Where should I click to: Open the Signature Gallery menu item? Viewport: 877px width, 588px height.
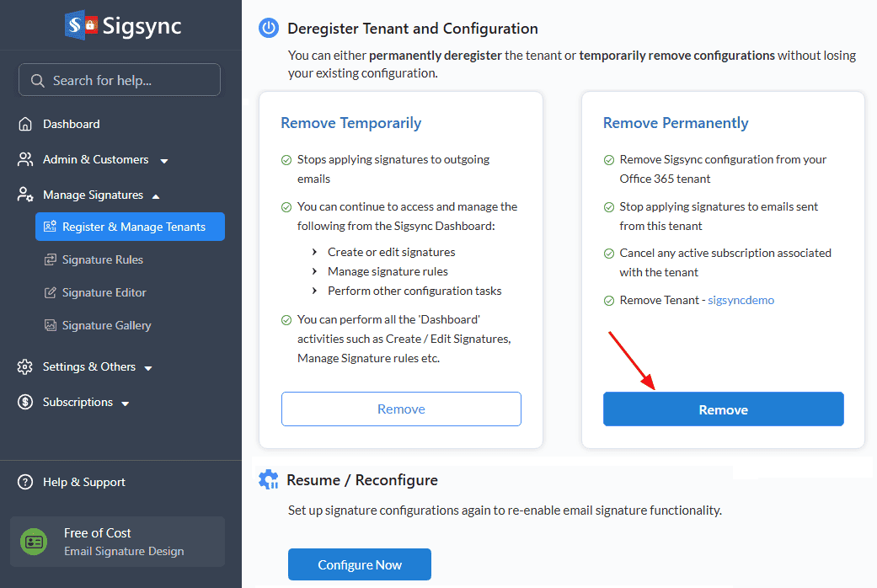(x=106, y=325)
